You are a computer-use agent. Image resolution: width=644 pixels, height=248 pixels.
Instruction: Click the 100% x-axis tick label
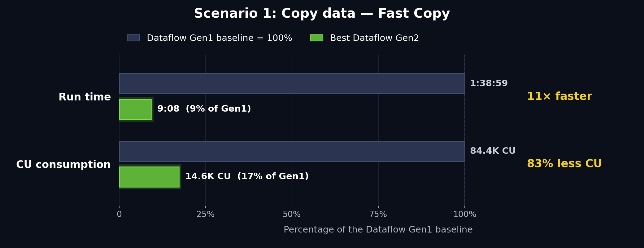[465, 214]
